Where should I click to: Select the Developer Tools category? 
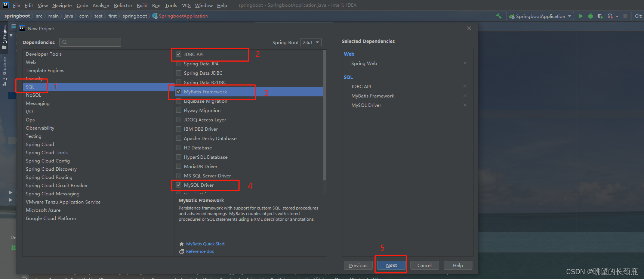point(98,54)
